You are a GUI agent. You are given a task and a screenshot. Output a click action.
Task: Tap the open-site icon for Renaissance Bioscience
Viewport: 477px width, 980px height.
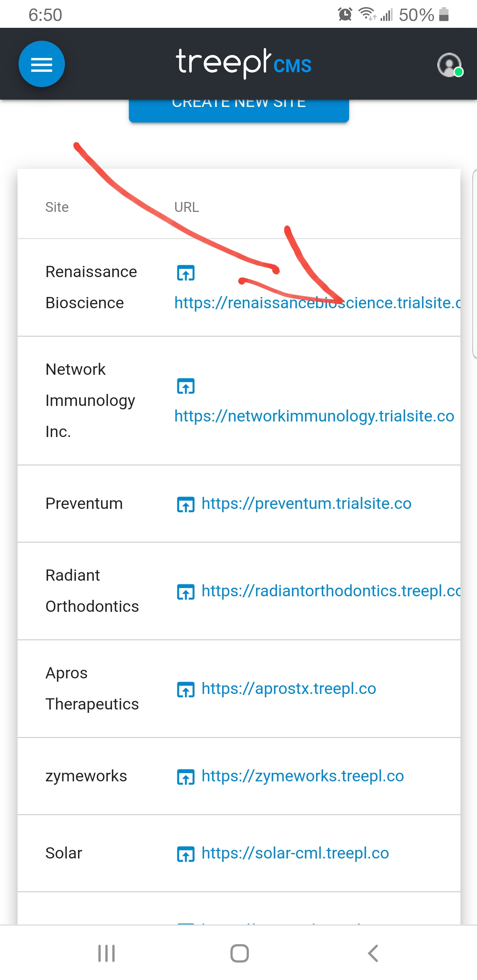point(186,273)
